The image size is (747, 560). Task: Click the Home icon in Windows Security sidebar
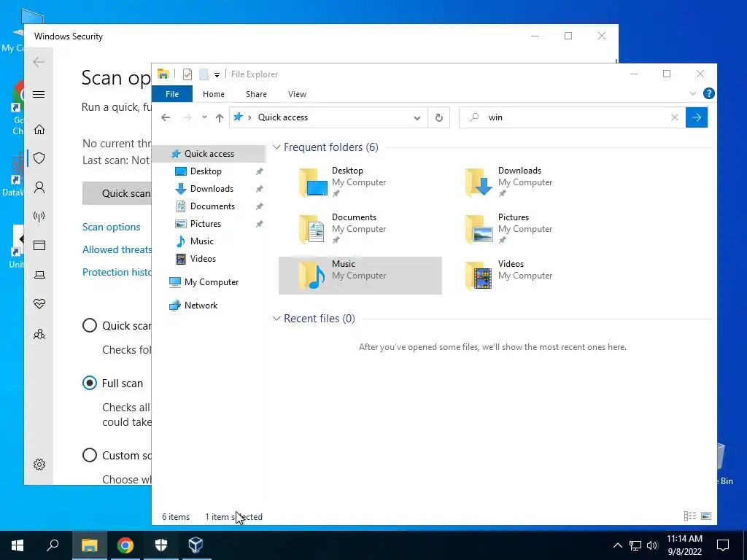coord(39,129)
